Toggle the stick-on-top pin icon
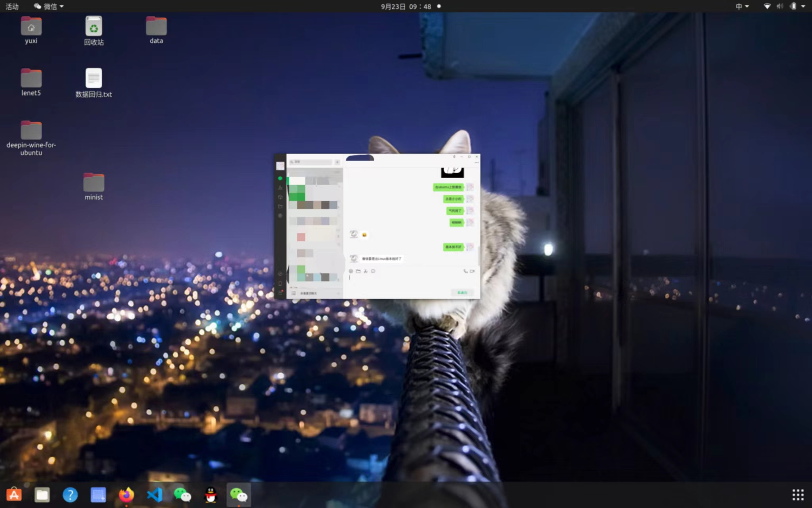The image size is (812, 508). 454,157
